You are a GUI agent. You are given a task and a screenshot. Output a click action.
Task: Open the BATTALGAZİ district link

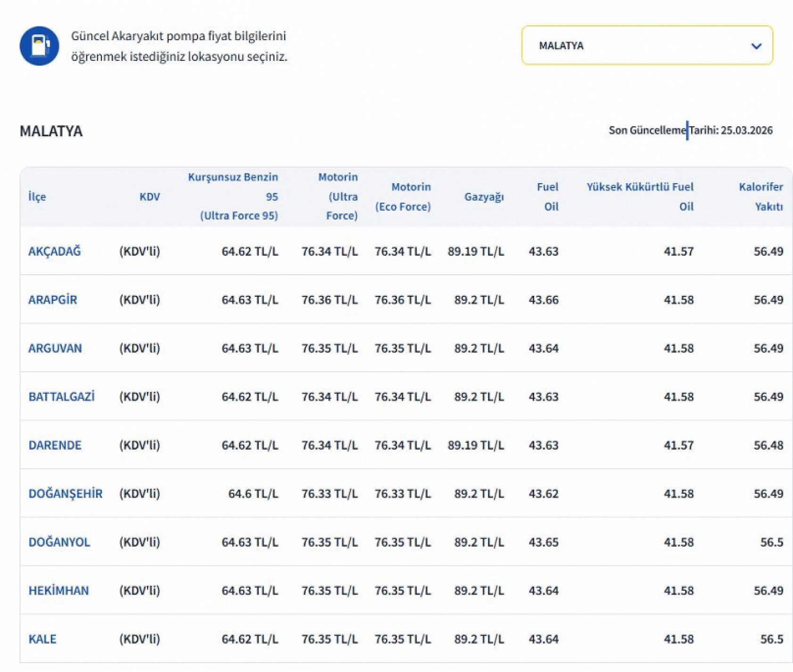pyautogui.click(x=62, y=396)
